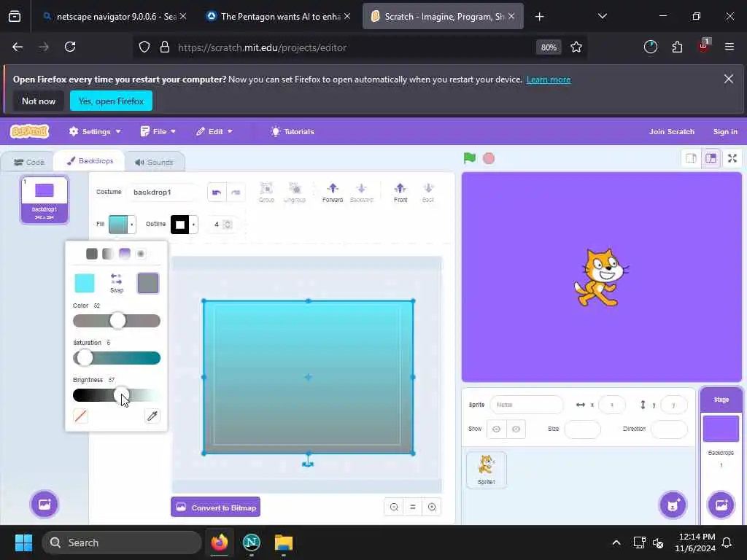Image resolution: width=747 pixels, height=560 pixels.
Task: List all Firefox tabs chevron
Action: (602, 16)
